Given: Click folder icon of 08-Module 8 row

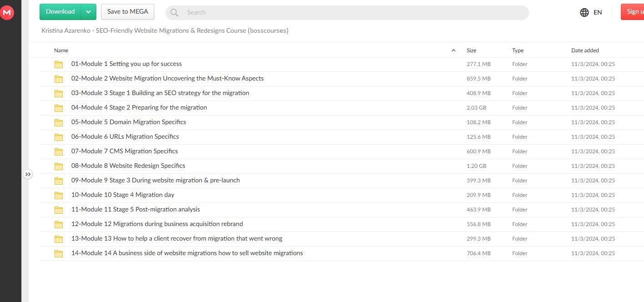Looking at the screenshot, I should [59, 166].
